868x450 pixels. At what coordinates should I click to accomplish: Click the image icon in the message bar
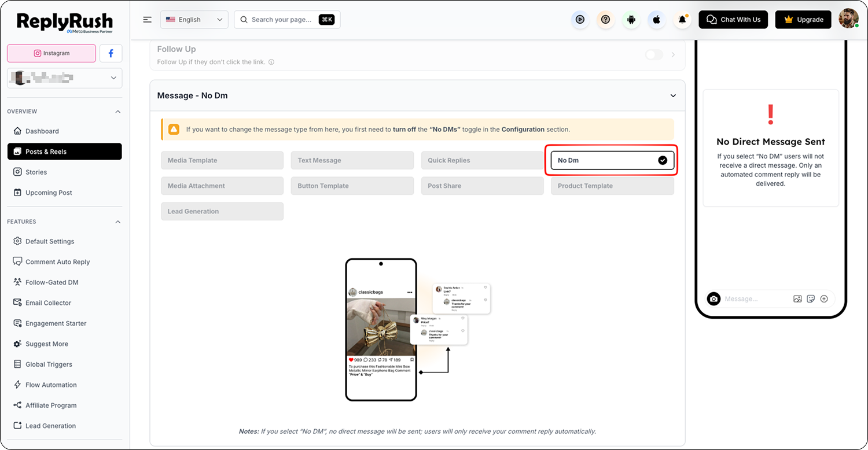(x=797, y=298)
